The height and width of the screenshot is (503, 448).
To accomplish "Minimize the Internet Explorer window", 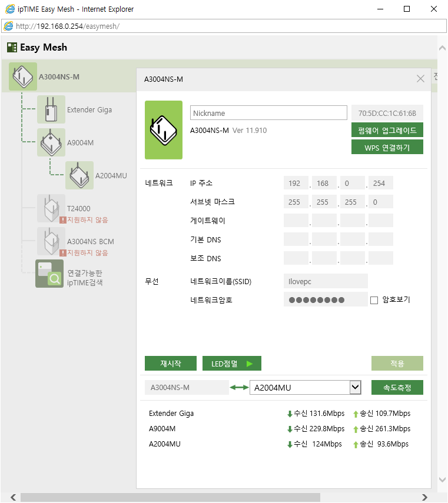I will click(380, 9).
